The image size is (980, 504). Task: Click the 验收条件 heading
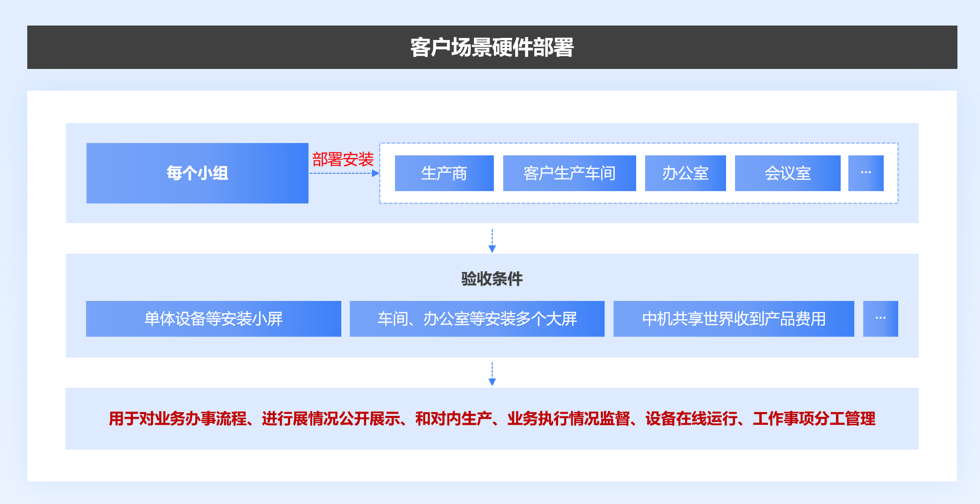tap(492, 279)
